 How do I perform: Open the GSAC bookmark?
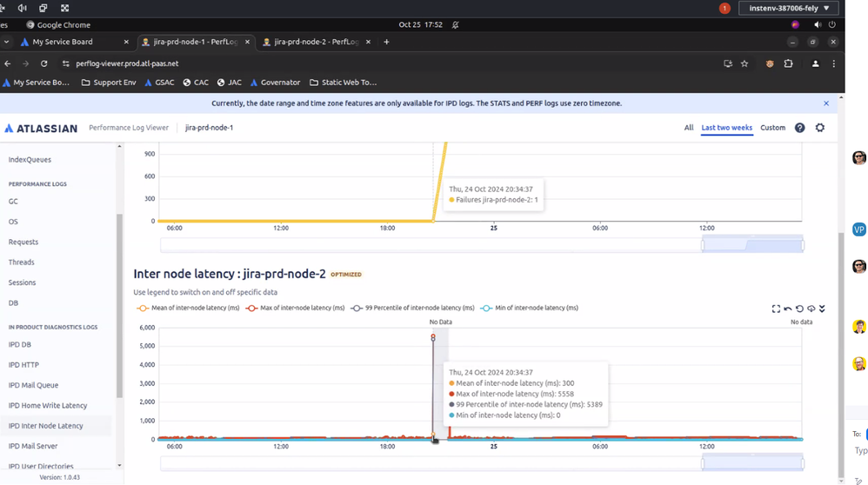[159, 83]
